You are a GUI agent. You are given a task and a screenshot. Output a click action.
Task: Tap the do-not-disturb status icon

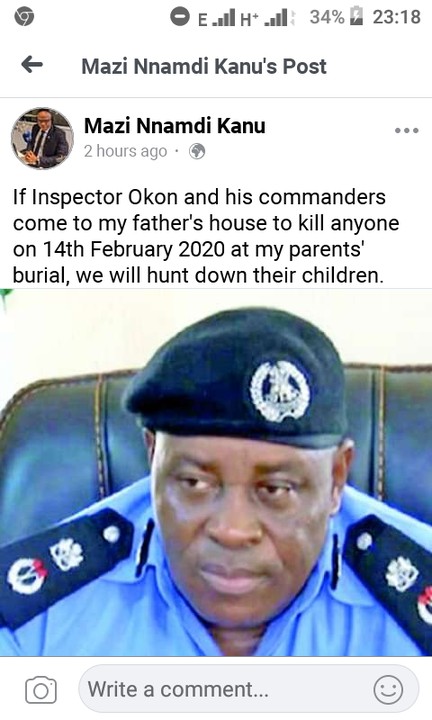[180, 17]
